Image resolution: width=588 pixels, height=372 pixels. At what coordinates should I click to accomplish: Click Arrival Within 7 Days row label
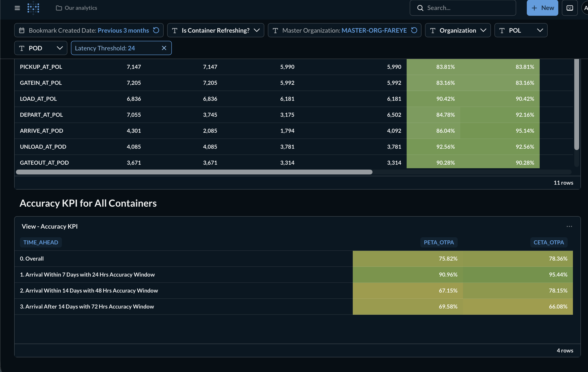(87, 275)
